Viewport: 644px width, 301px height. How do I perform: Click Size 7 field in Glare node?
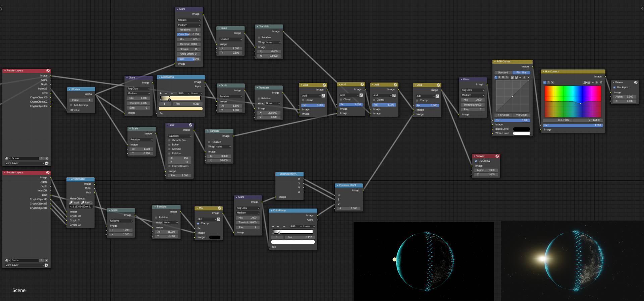[x=473, y=110]
